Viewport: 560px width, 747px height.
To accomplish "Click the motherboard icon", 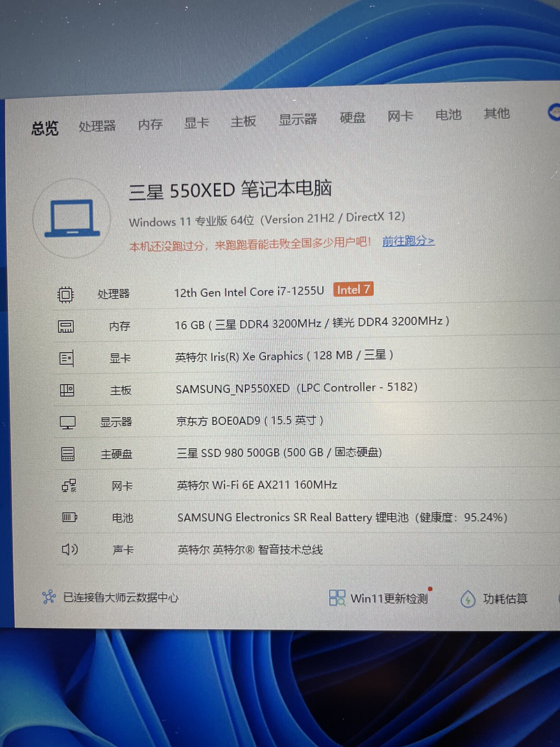I will point(67,390).
